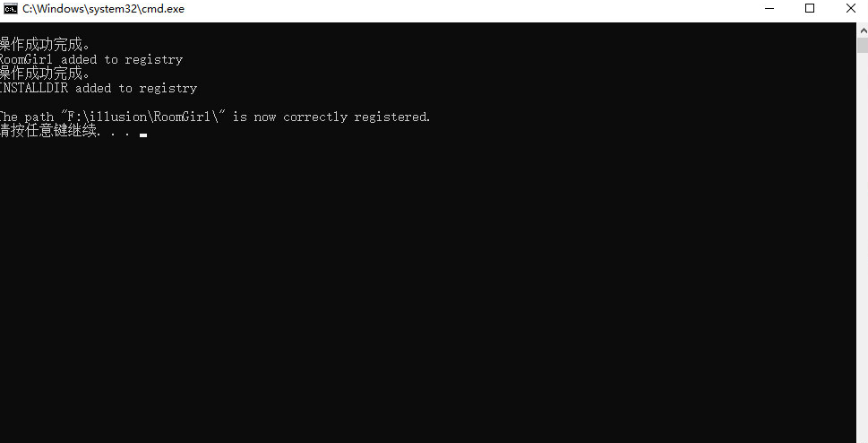Click the word "registered." in output
Viewport: 868px width, 443px height.
(x=392, y=117)
